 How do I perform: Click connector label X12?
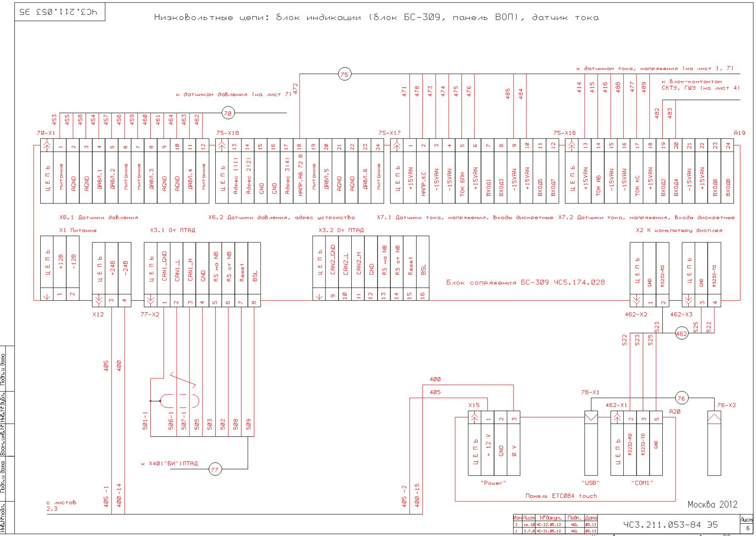point(98,314)
